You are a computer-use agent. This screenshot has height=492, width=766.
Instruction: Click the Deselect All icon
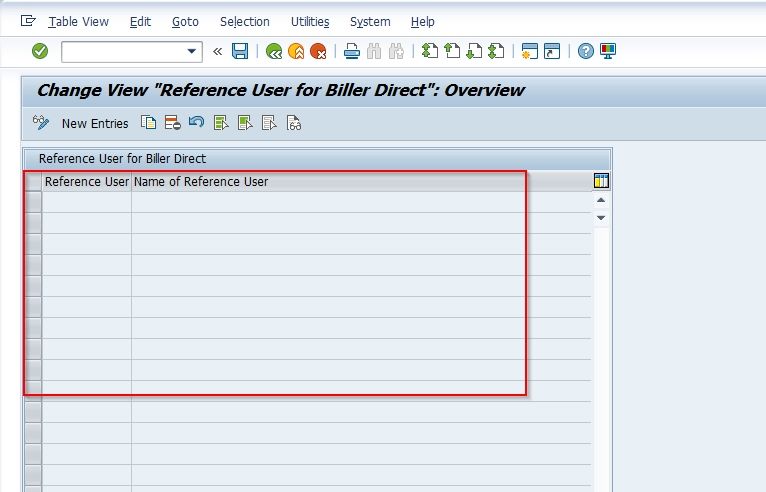[269, 122]
